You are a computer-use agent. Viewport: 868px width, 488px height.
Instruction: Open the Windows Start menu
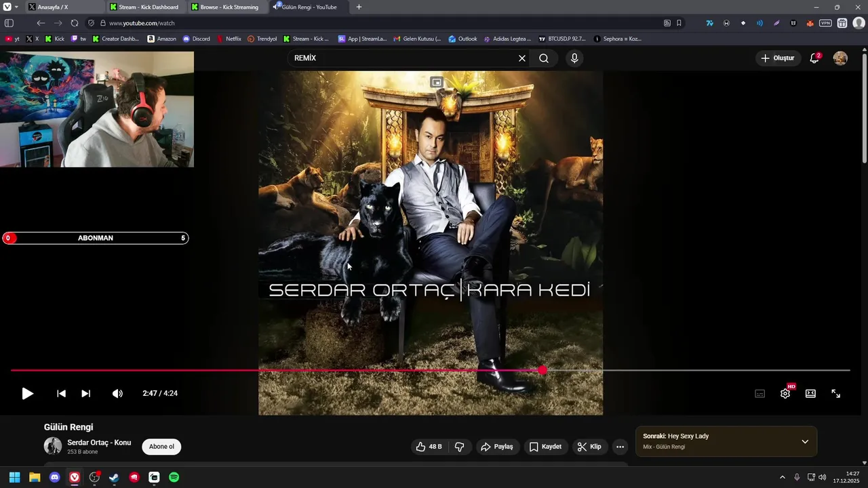pyautogui.click(x=14, y=477)
